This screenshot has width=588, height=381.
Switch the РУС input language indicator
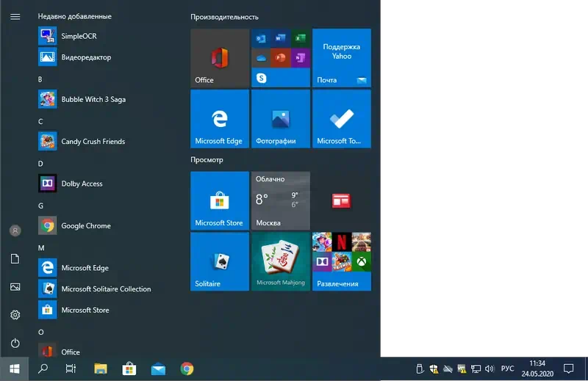pos(507,369)
